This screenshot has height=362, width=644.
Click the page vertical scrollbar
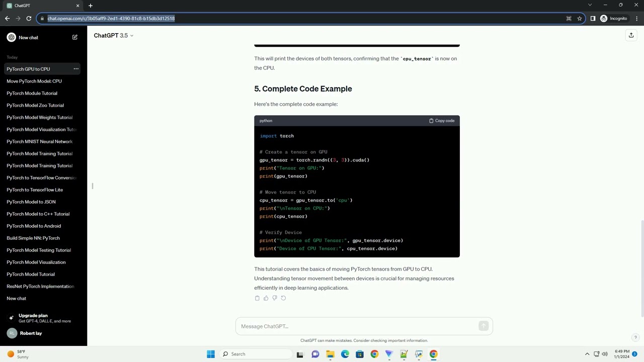[x=642, y=269]
